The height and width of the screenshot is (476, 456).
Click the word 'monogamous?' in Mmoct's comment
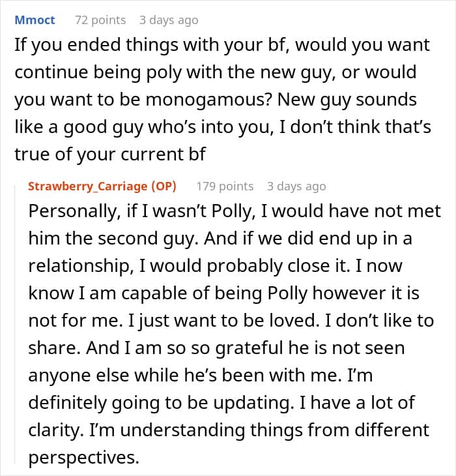click(208, 100)
